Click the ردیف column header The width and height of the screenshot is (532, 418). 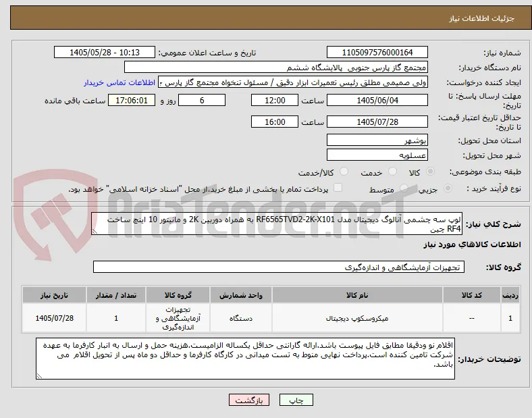510,295
